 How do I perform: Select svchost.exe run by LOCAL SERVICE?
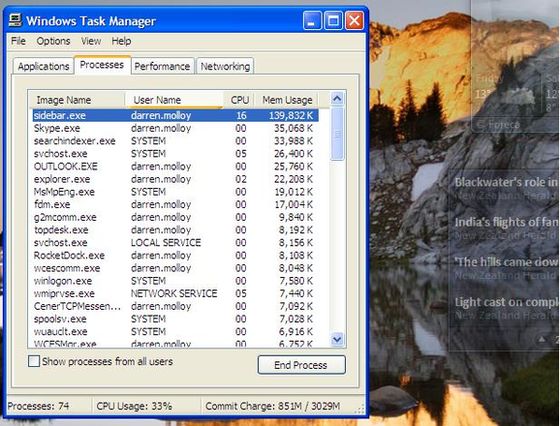(x=175, y=242)
